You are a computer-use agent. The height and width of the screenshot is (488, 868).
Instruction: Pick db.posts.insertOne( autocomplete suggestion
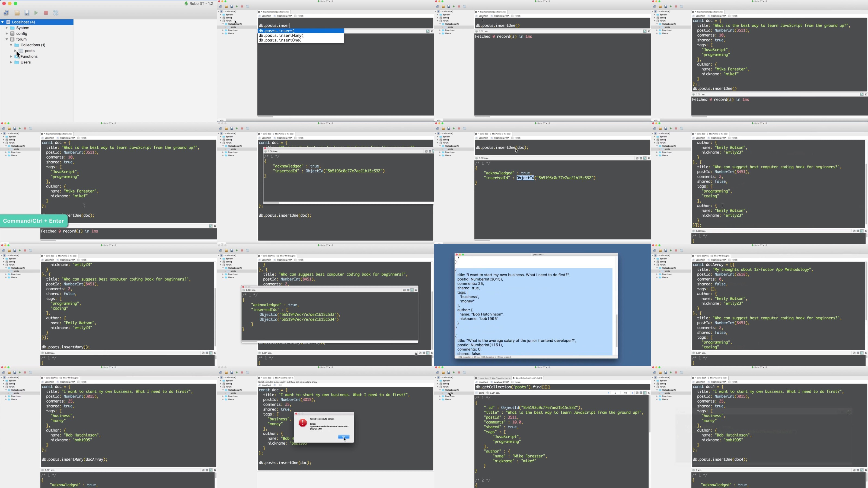coord(280,40)
